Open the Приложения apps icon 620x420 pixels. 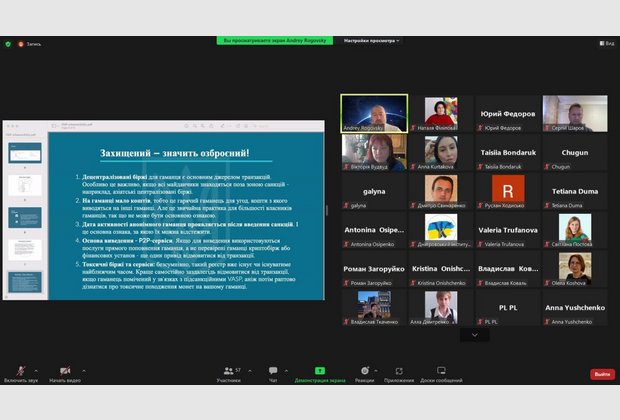399,371
